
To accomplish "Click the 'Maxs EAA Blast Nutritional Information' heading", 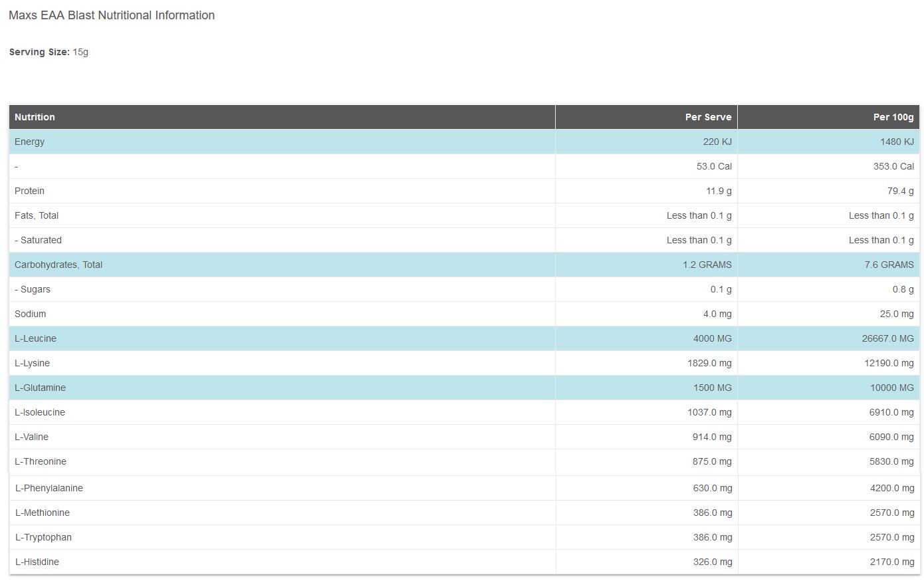I will [112, 15].
